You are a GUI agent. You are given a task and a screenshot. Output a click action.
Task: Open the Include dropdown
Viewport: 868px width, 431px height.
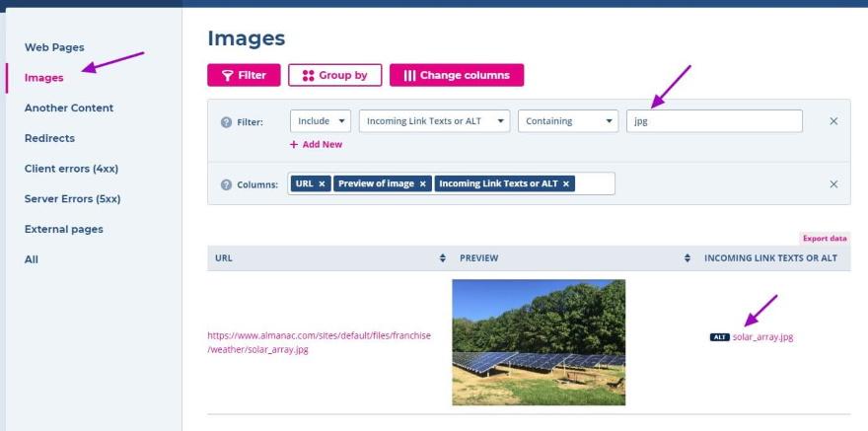click(321, 121)
